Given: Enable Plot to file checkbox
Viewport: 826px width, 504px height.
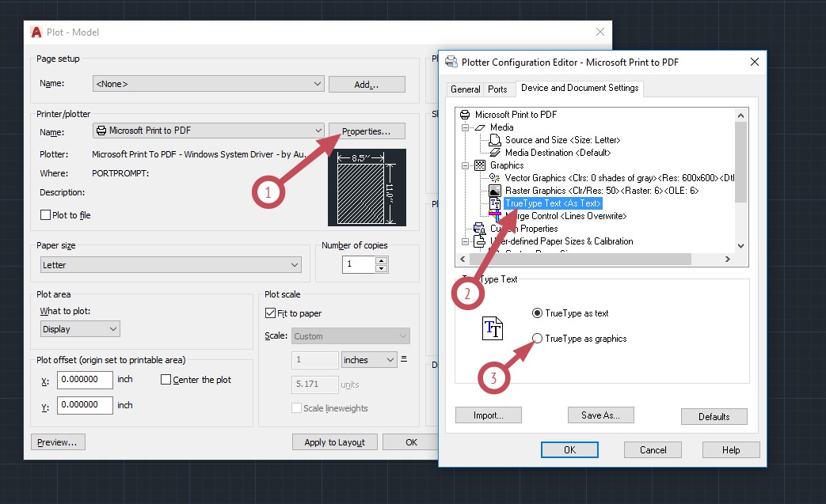Looking at the screenshot, I should (46, 214).
